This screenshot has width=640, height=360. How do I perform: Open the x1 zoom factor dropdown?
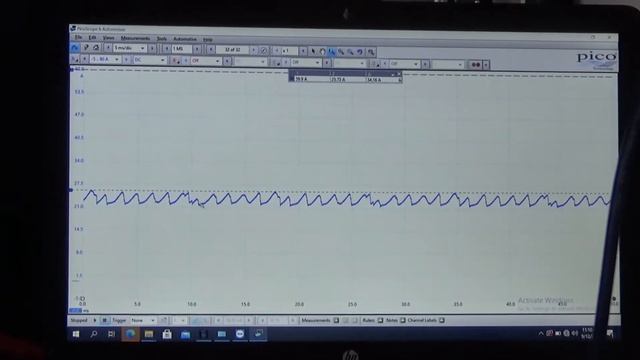click(290, 51)
